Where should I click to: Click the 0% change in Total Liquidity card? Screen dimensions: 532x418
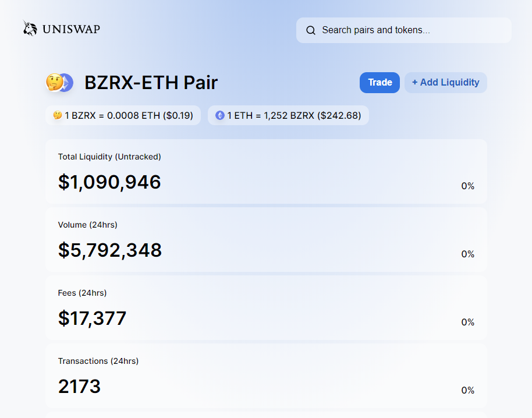pos(467,186)
